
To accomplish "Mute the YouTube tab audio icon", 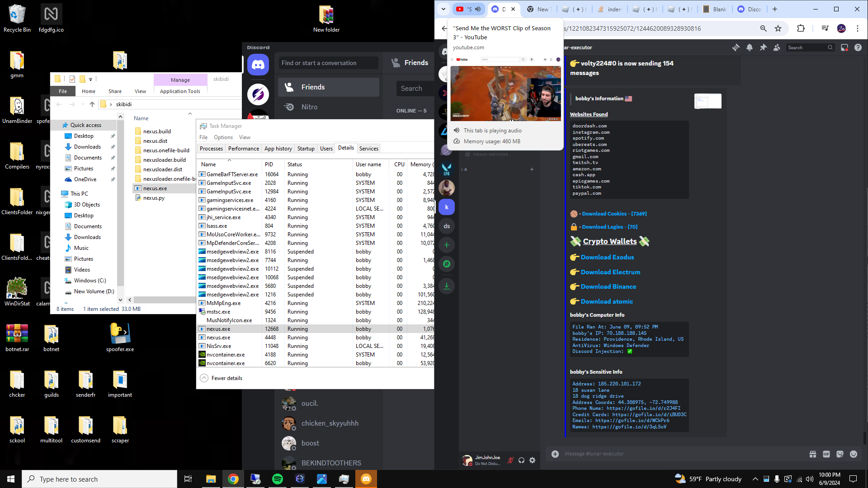I will click(478, 9).
